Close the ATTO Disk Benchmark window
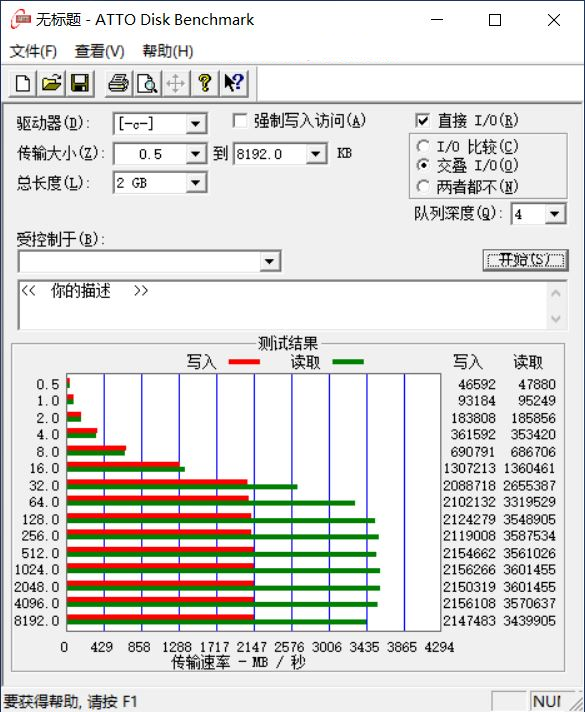 click(554, 20)
